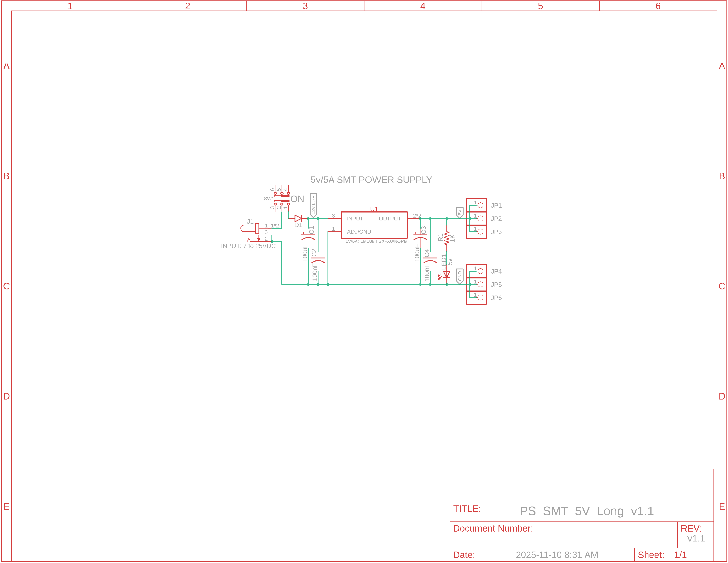Screen dimensions: 728x563
Task: Select the D1 diode symbol
Action: tap(298, 219)
